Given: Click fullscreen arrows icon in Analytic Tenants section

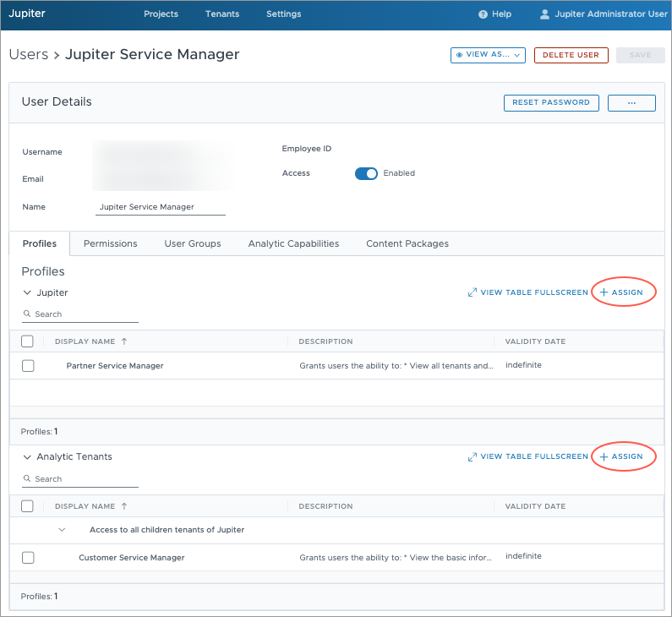Looking at the screenshot, I should [473, 456].
